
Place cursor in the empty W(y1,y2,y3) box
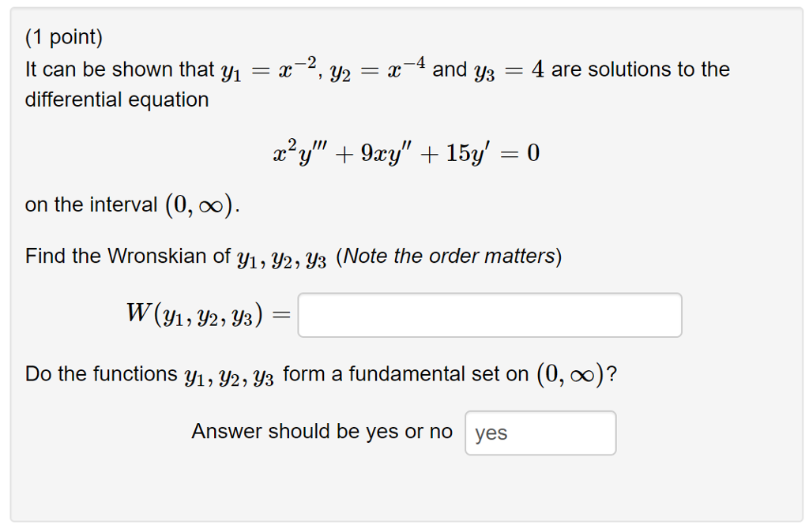[x=488, y=314]
